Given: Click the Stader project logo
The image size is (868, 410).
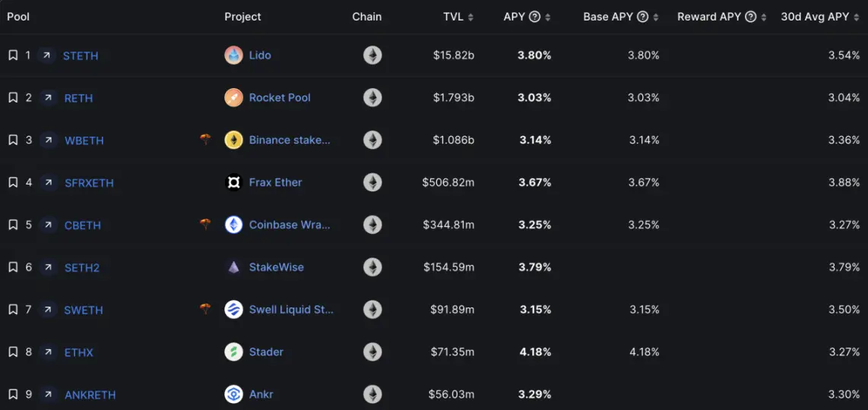Looking at the screenshot, I should 233,352.
